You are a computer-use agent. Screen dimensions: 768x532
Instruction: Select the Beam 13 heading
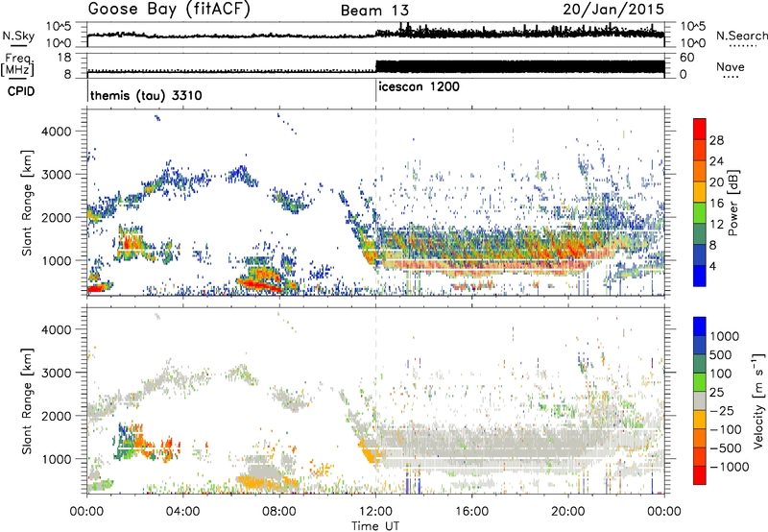pyautogui.click(x=374, y=11)
